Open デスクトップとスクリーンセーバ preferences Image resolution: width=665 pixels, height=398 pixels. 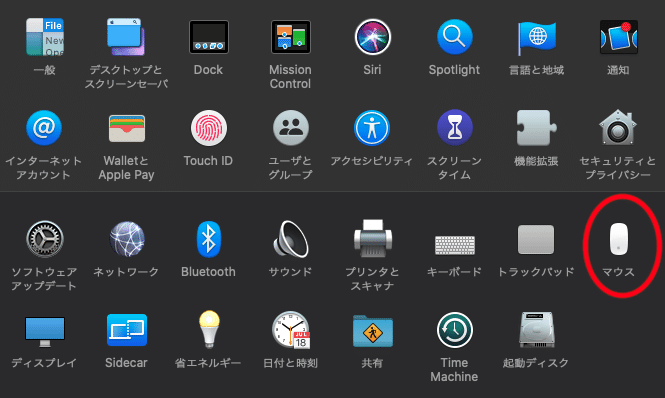coord(126,37)
